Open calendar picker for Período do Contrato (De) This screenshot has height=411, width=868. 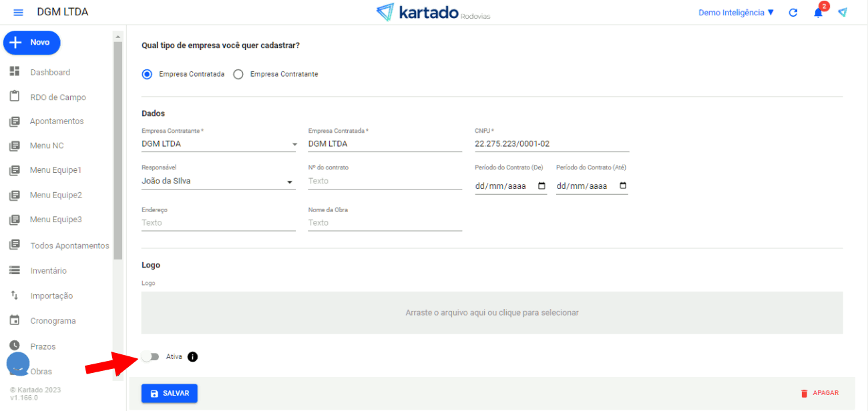[x=541, y=186]
